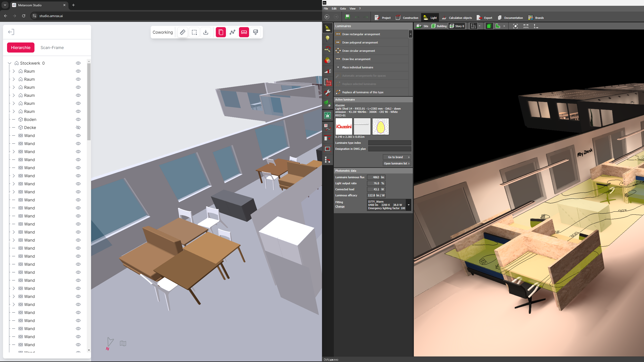The height and width of the screenshot is (362, 644).
Task: Click the measure ruler tool icon
Action: (x=183, y=32)
